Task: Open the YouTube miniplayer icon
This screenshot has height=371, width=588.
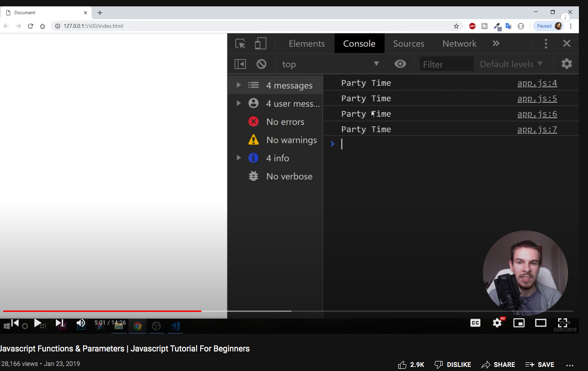Action: pyautogui.click(x=519, y=323)
